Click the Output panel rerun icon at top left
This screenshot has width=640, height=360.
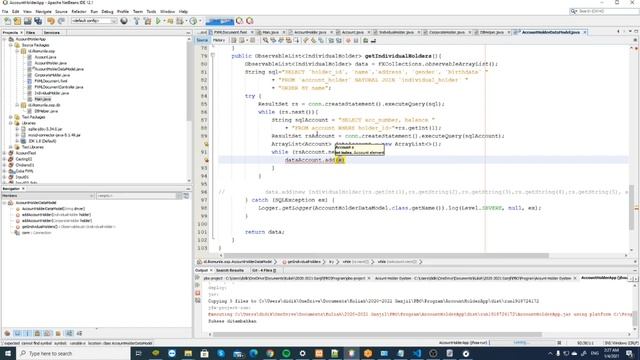point(198,278)
